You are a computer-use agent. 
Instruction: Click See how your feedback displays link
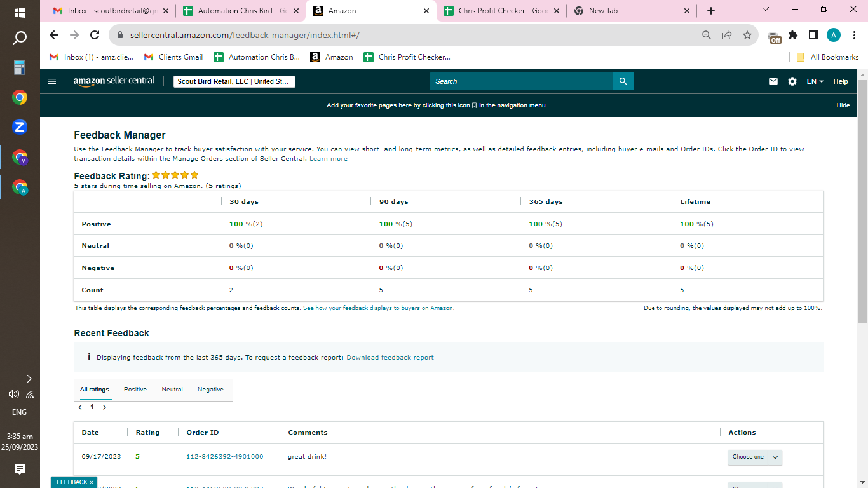pyautogui.click(x=379, y=308)
